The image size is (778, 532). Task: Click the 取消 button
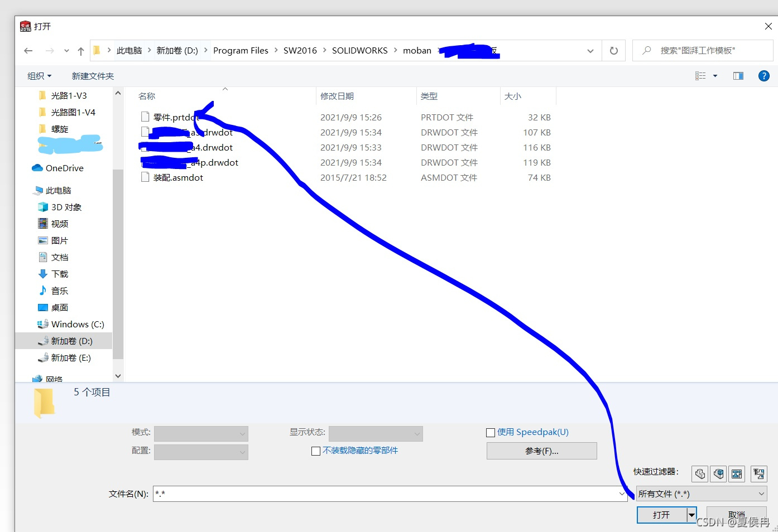click(737, 515)
